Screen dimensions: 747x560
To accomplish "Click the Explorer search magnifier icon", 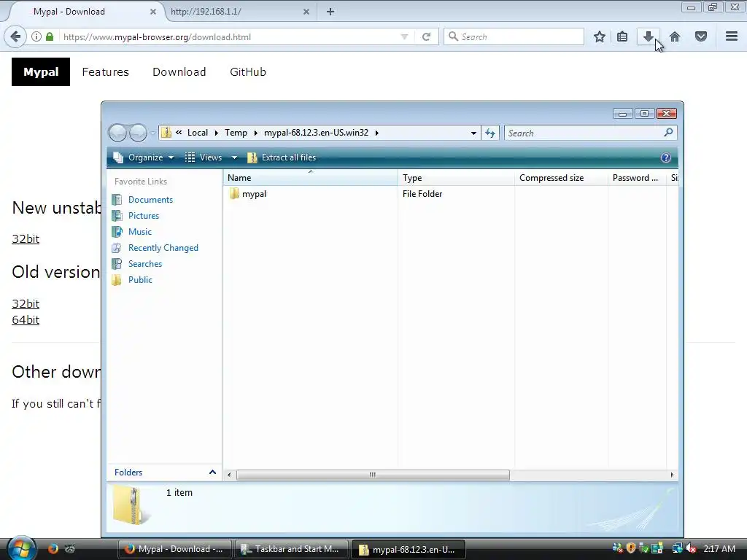I will (668, 133).
